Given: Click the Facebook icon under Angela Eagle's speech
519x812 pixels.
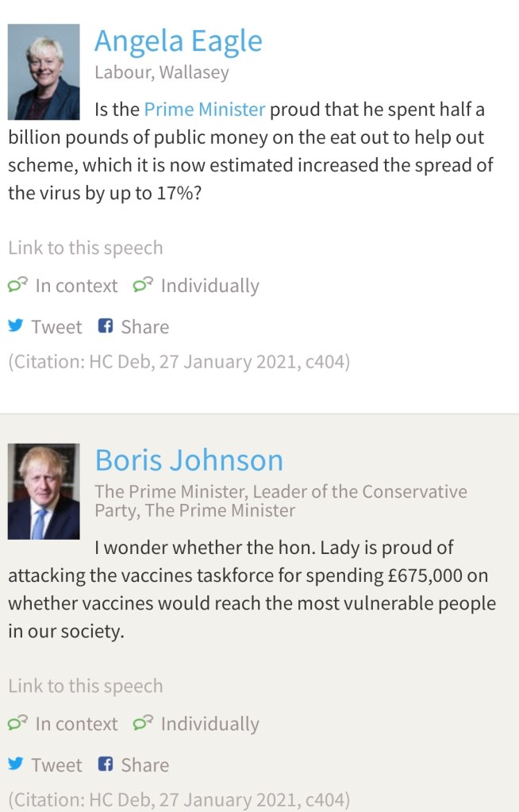Looking at the screenshot, I should [x=106, y=326].
